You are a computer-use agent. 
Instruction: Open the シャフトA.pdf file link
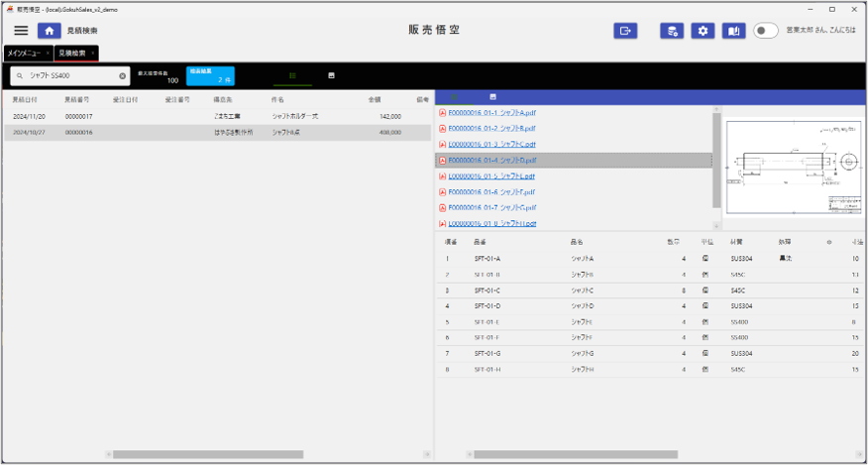point(491,112)
